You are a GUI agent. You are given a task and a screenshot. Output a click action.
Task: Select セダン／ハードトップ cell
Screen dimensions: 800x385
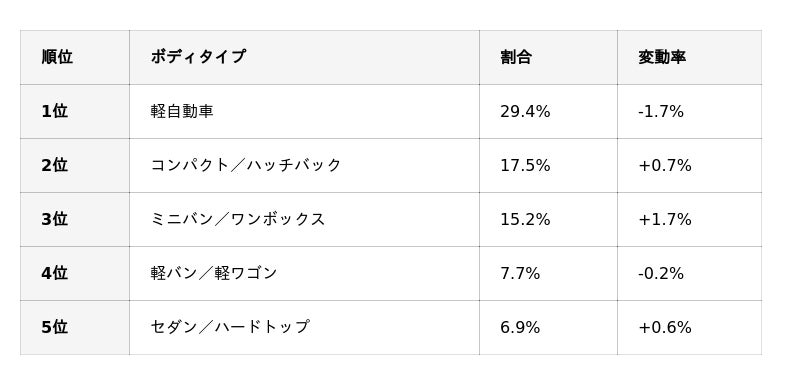click(x=304, y=327)
